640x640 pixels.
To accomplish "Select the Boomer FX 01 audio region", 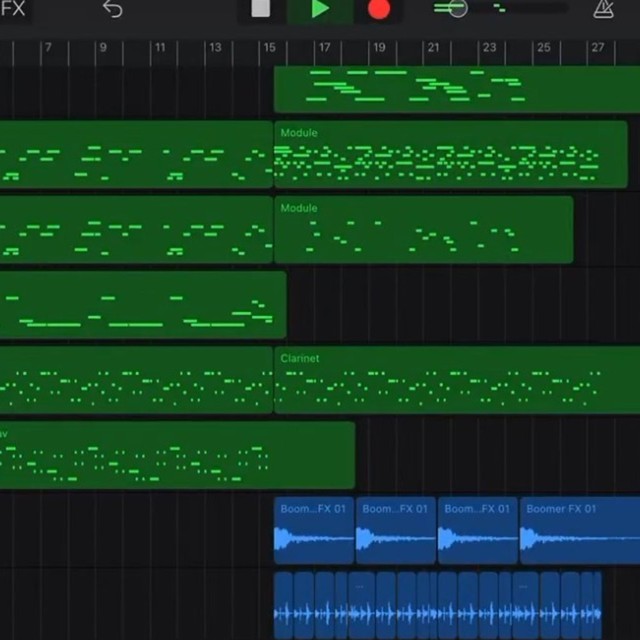I will click(580, 531).
